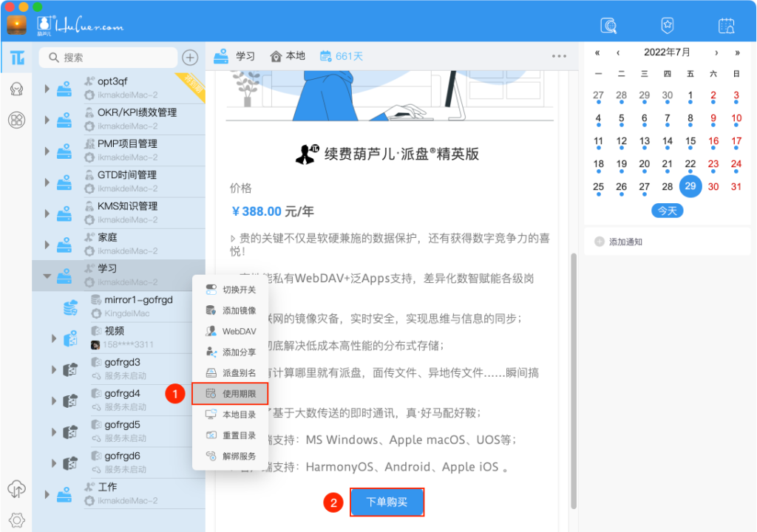Click the 下单购买 button
The image size is (757, 532).
tap(387, 502)
